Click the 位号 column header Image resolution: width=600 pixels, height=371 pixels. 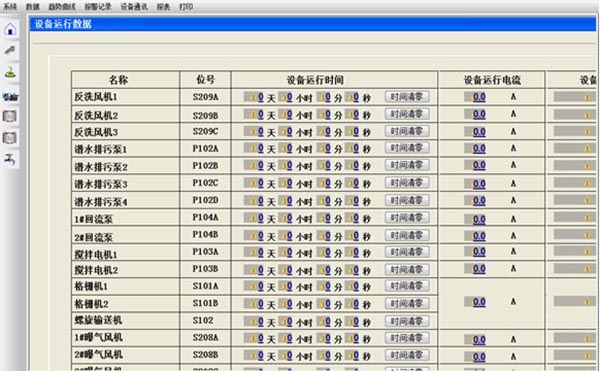coord(205,80)
